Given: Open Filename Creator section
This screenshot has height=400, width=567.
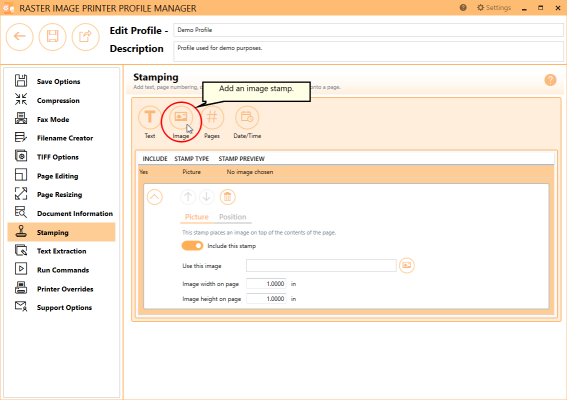Looking at the screenshot, I should pyautogui.click(x=61, y=138).
